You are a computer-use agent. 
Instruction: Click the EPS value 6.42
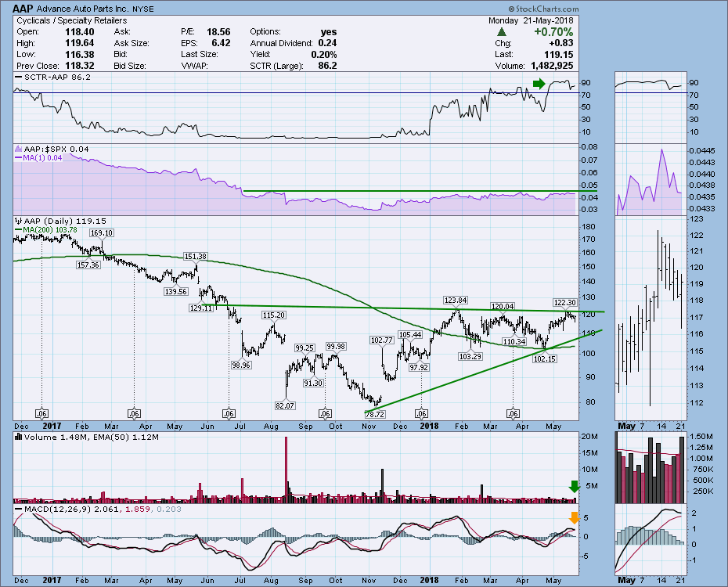click(221, 43)
